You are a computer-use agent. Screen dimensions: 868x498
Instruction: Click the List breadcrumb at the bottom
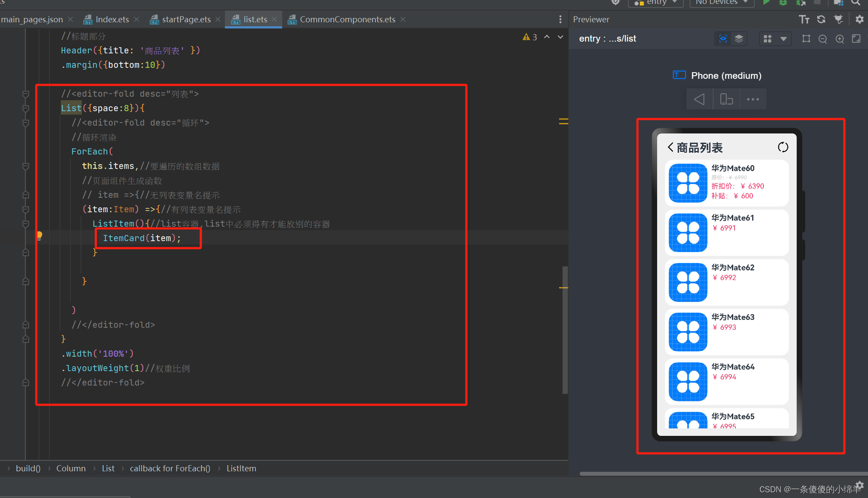coord(108,468)
